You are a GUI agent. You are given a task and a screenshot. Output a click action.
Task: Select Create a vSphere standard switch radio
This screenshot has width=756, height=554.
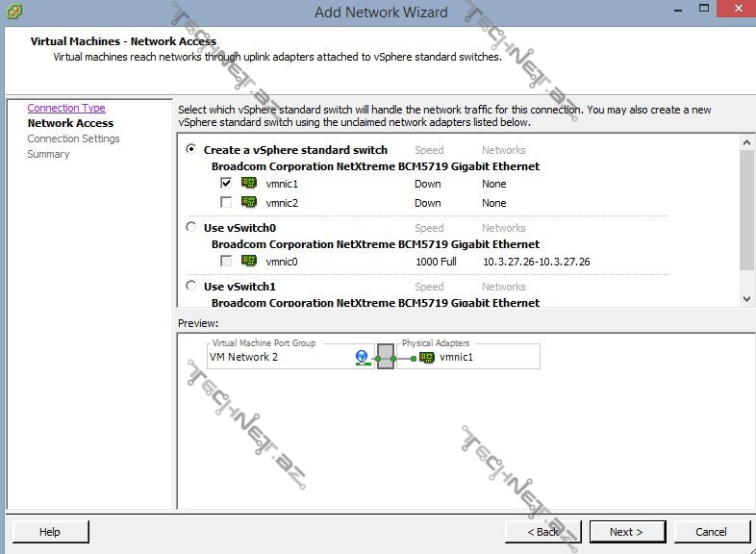coord(191,150)
